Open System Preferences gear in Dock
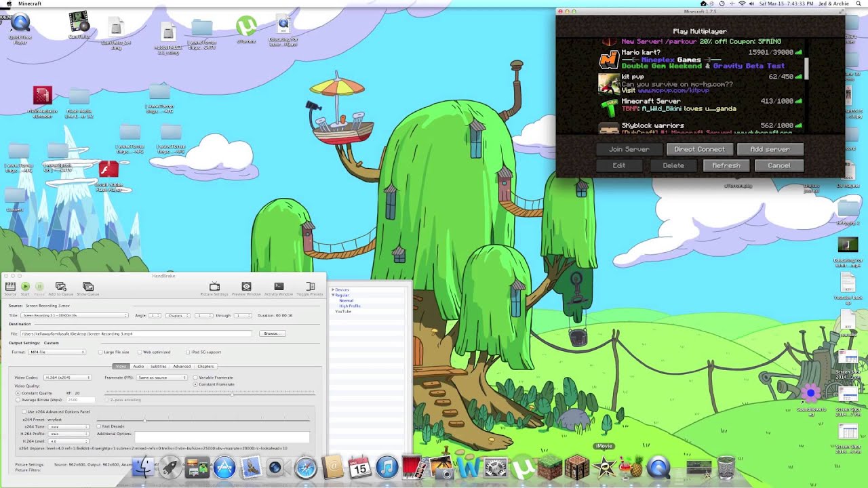Screen dimensions: 868x488 (x=496, y=467)
